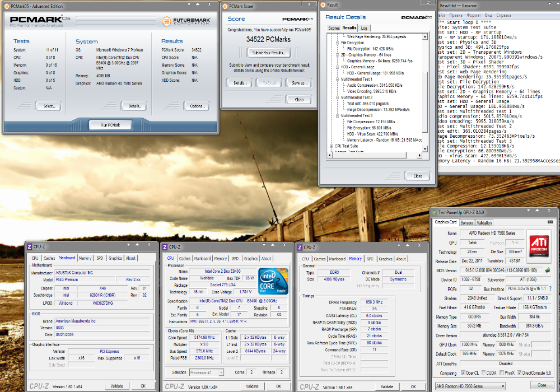The width and height of the screenshot is (560, 392).
Task: Click the Save as... button
Action: pos(299,83)
